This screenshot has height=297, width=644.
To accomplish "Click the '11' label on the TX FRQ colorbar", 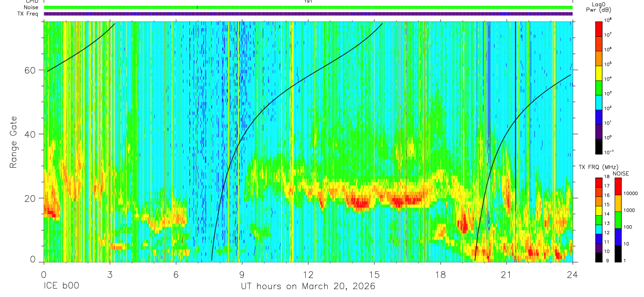I will pos(607,242).
